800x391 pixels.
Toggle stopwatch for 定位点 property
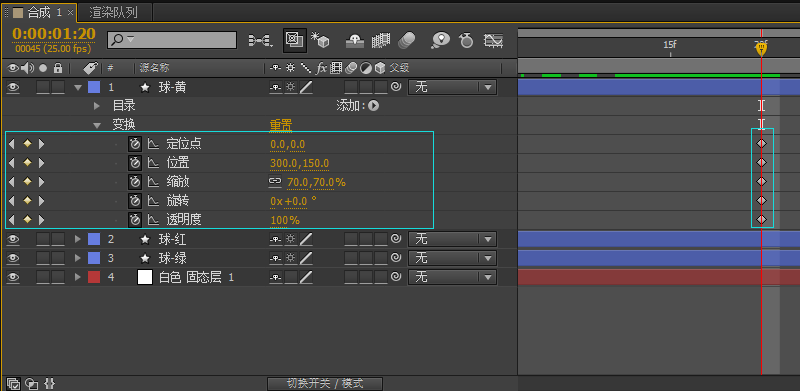click(135, 144)
